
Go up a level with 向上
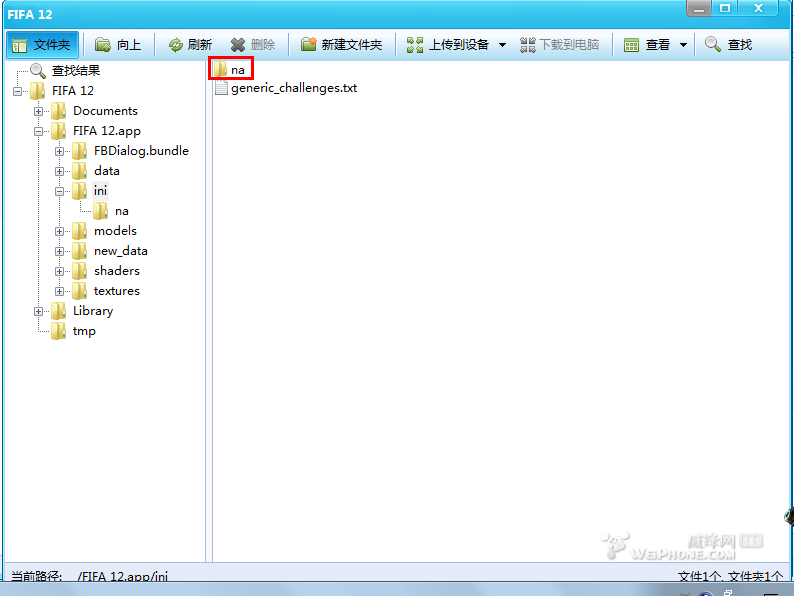(117, 45)
